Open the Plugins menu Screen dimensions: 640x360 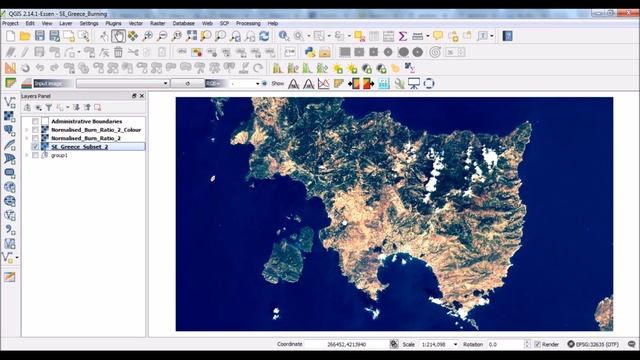(x=113, y=23)
